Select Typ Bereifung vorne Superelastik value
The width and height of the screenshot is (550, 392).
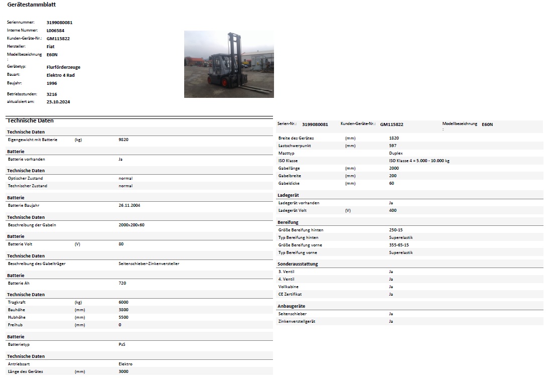point(400,252)
